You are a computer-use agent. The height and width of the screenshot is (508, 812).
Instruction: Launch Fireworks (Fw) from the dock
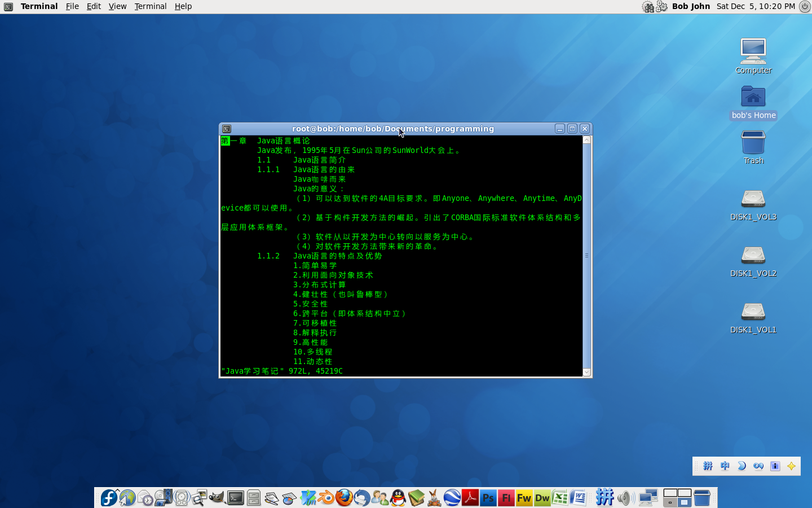tap(524, 498)
